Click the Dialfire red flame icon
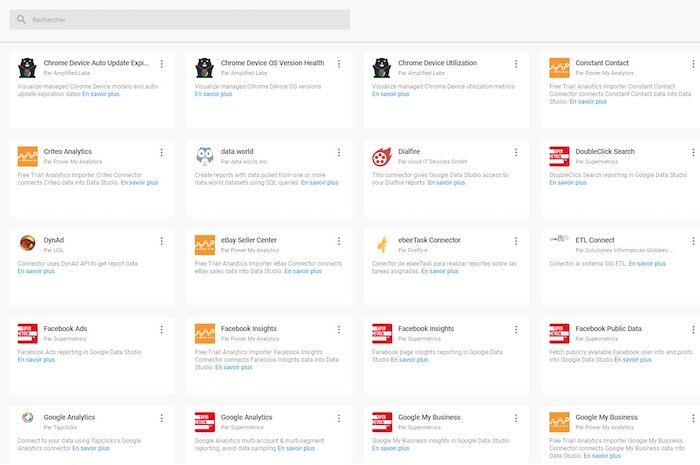This screenshot has width=700, height=465. coord(382,156)
